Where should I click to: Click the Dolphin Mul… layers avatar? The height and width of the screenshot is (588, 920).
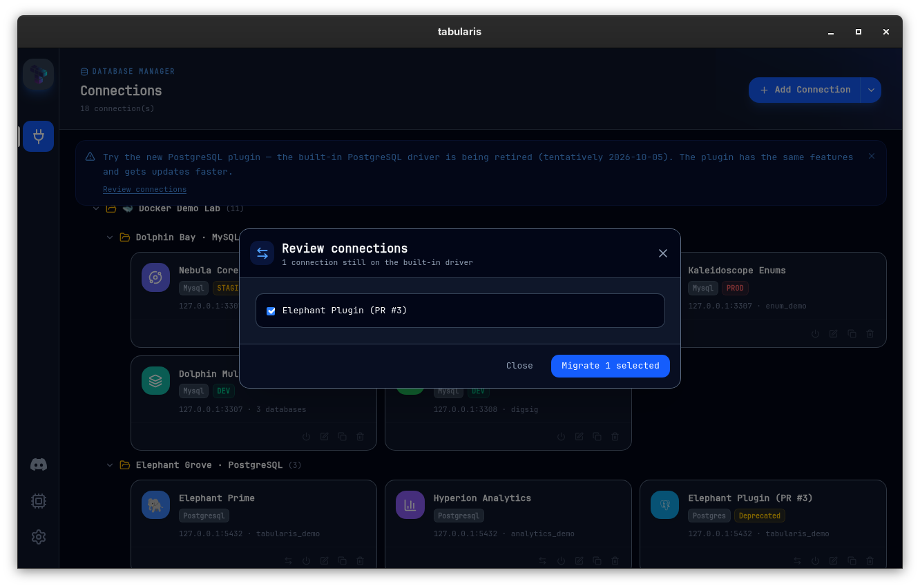[155, 381]
